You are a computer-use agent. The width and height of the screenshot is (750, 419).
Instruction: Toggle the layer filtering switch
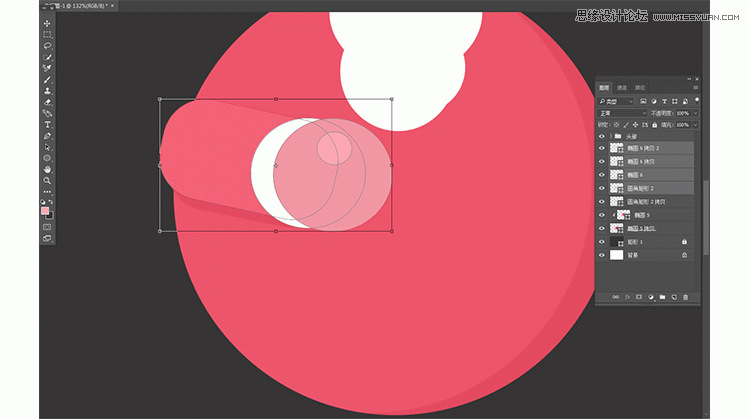pos(697,100)
